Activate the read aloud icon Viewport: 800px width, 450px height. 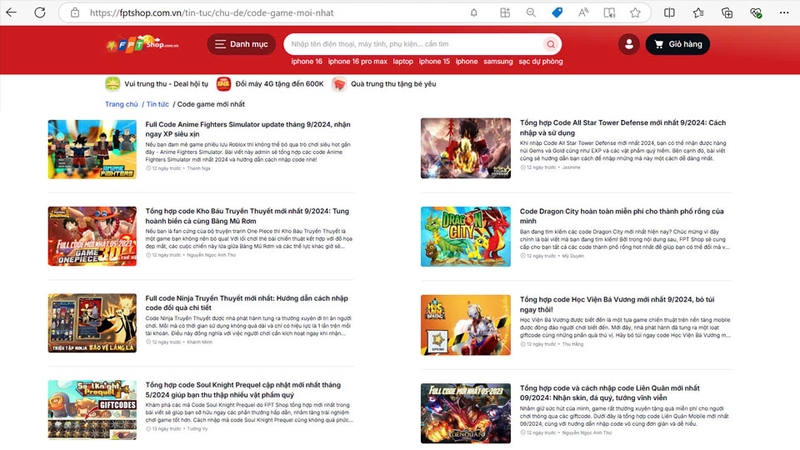pyautogui.click(x=583, y=13)
